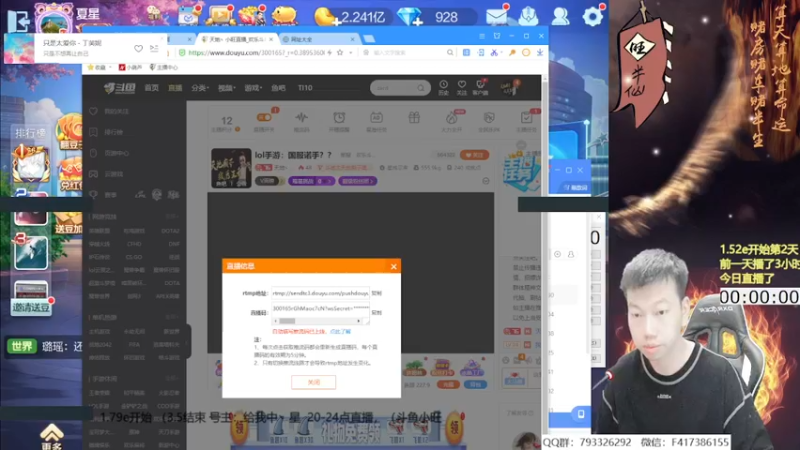
Task: Add gold beans with the plus coin icon
Action: [x=327, y=17]
